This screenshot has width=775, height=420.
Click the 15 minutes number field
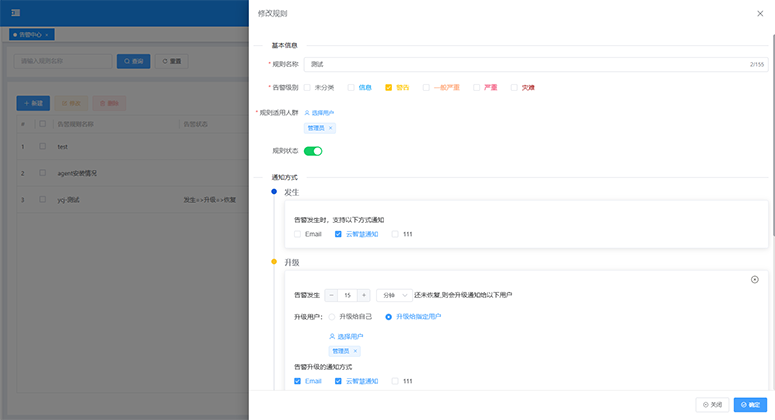[x=347, y=295]
